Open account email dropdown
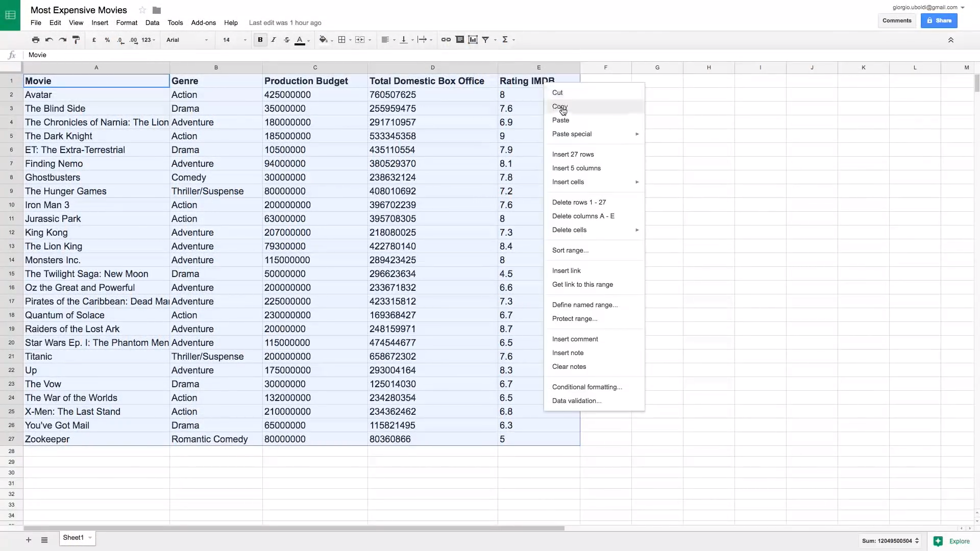980x551 pixels. [x=928, y=8]
